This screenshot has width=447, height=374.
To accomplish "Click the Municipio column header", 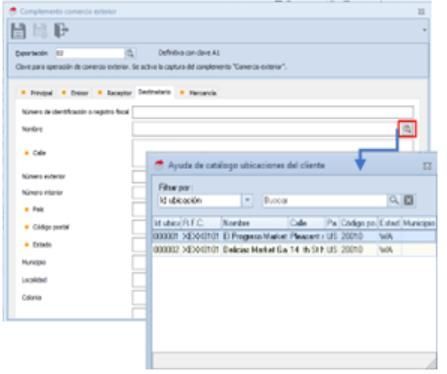I will coord(419,223).
